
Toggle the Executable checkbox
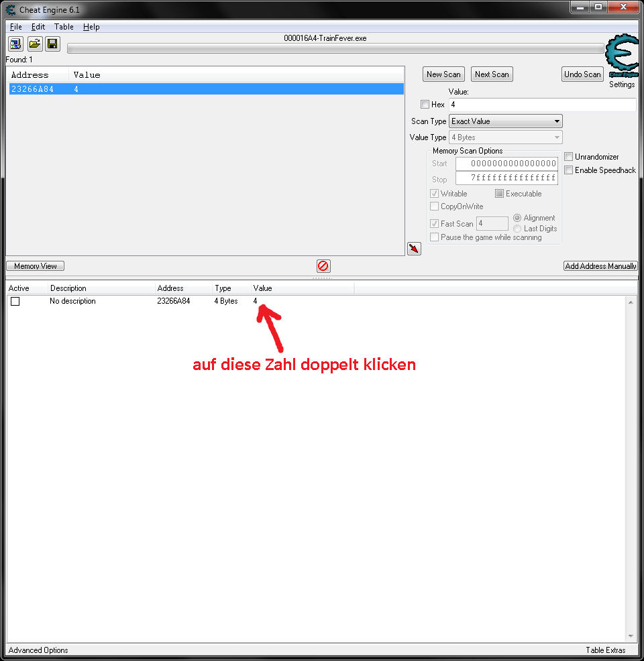pyautogui.click(x=499, y=194)
